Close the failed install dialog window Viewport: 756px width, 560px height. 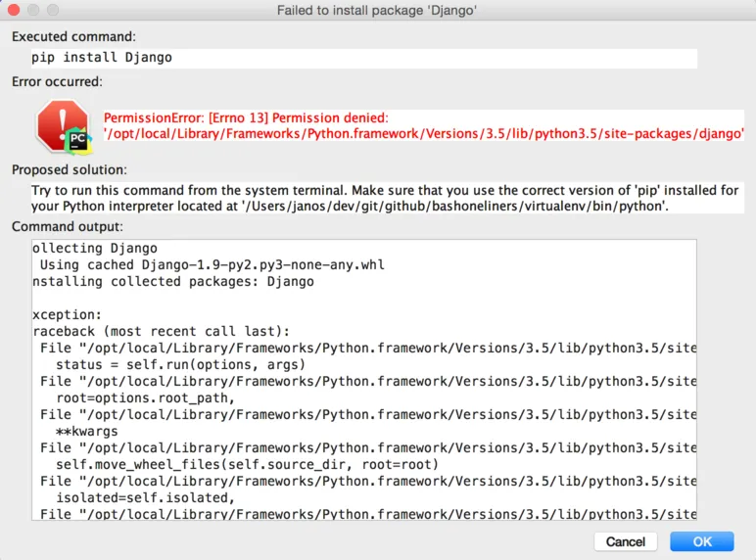(x=15, y=10)
